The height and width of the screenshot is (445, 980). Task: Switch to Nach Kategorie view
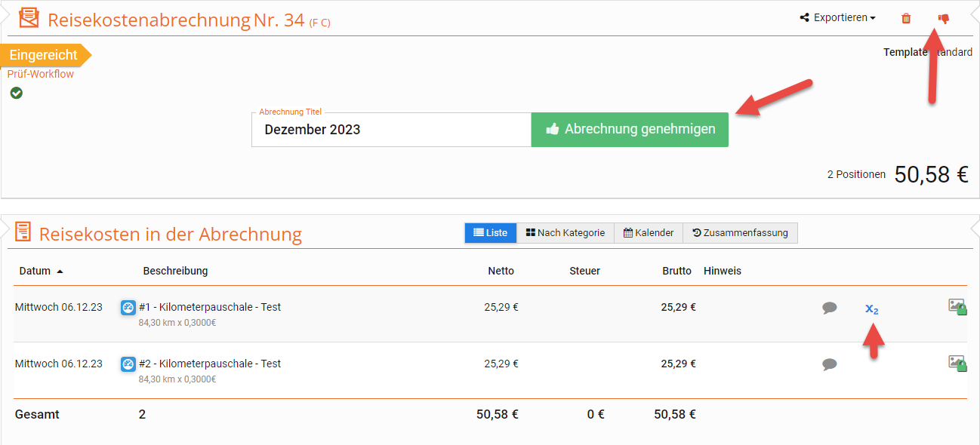point(565,233)
